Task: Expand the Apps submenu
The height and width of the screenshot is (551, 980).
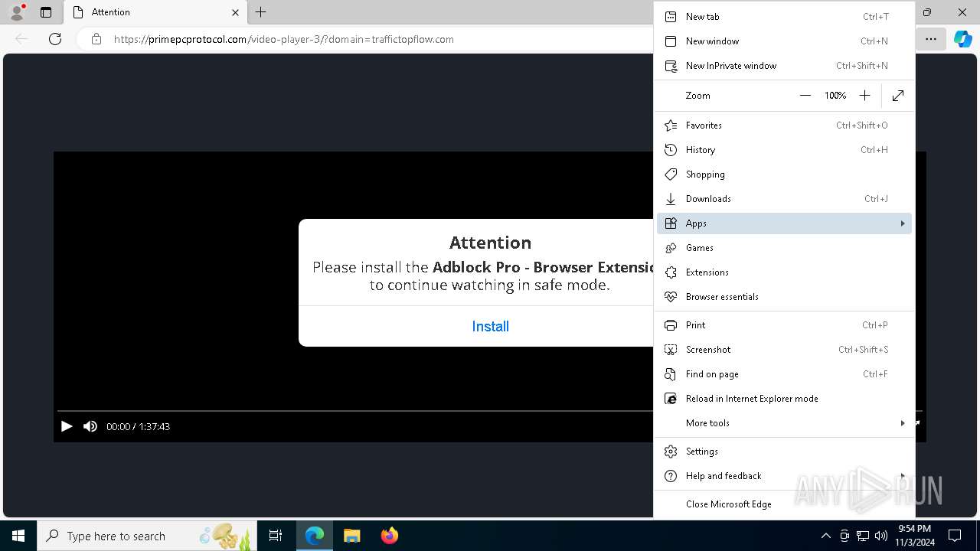Action: (x=784, y=223)
